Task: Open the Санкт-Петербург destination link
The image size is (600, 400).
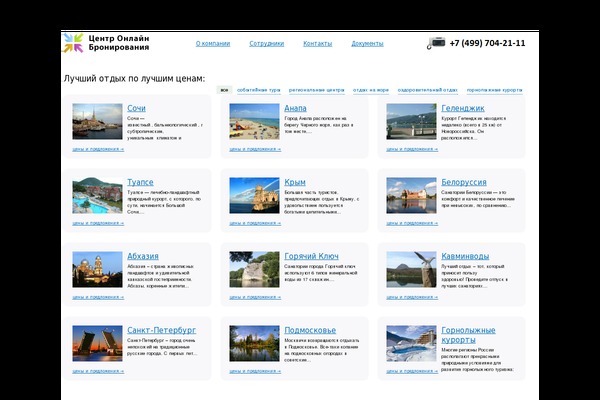Action: [161, 330]
